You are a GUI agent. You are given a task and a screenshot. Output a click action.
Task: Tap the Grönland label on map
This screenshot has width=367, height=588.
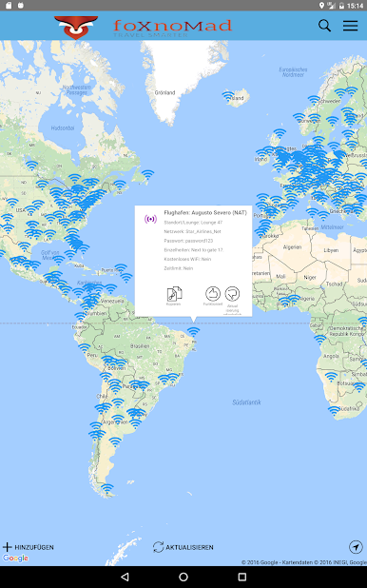(164, 92)
